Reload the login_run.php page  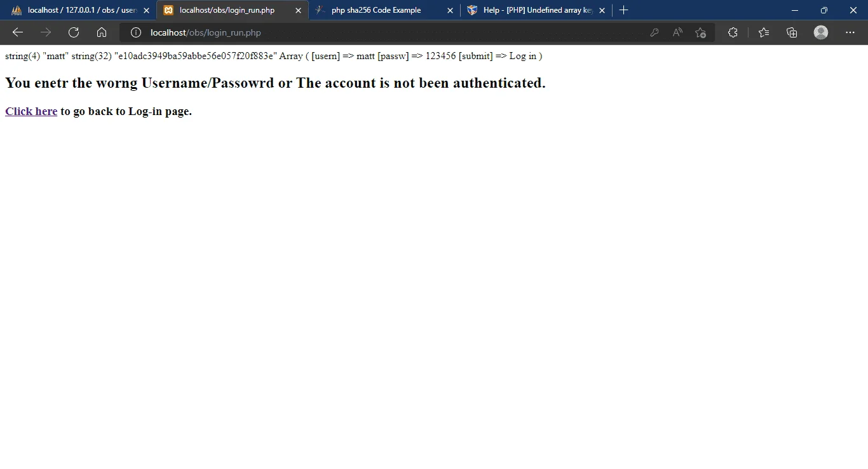click(x=74, y=32)
